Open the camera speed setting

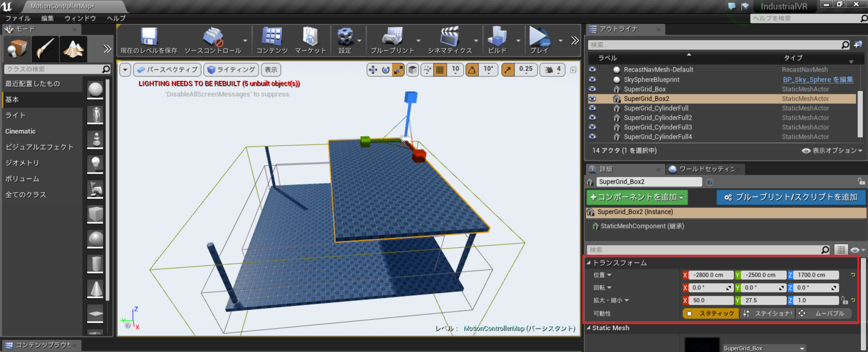click(x=552, y=70)
